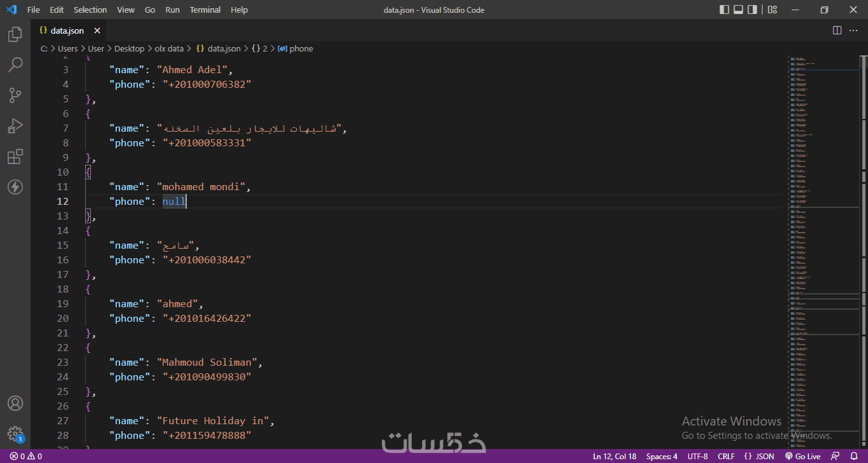Open the Edit menu
Image resolution: width=868 pixels, height=463 pixels.
pyautogui.click(x=57, y=10)
